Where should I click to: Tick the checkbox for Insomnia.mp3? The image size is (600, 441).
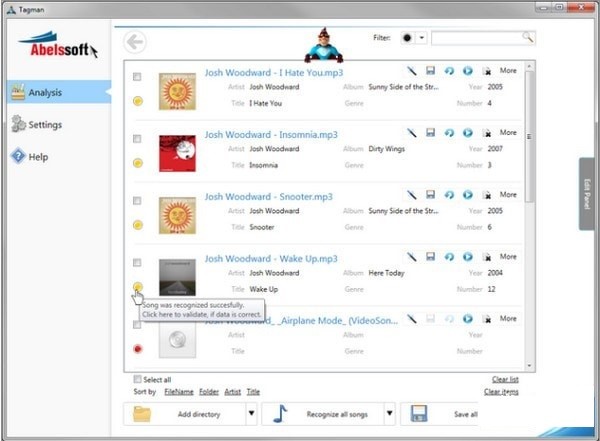(137, 139)
